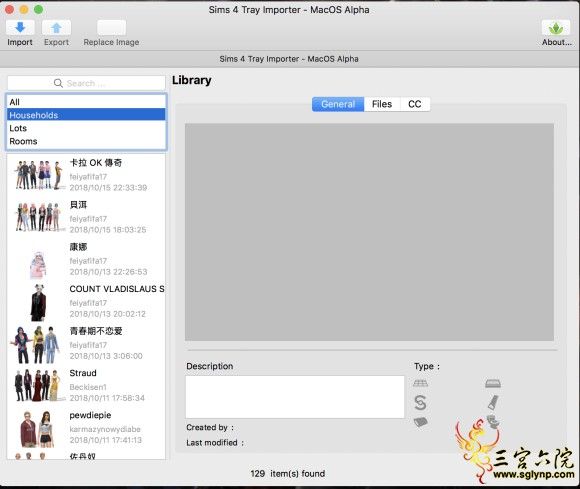Image resolution: width=580 pixels, height=489 pixels.
Task: Switch to the CC tab
Action: tap(415, 104)
